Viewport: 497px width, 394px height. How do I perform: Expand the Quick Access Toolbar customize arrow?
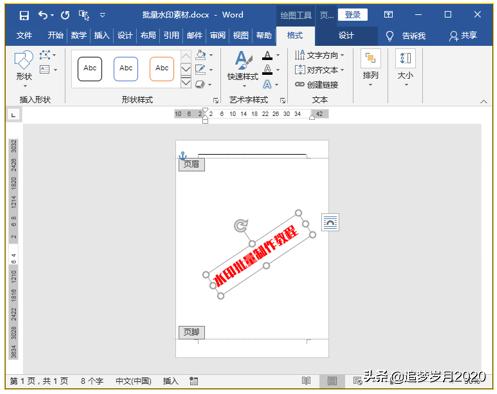point(103,15)
